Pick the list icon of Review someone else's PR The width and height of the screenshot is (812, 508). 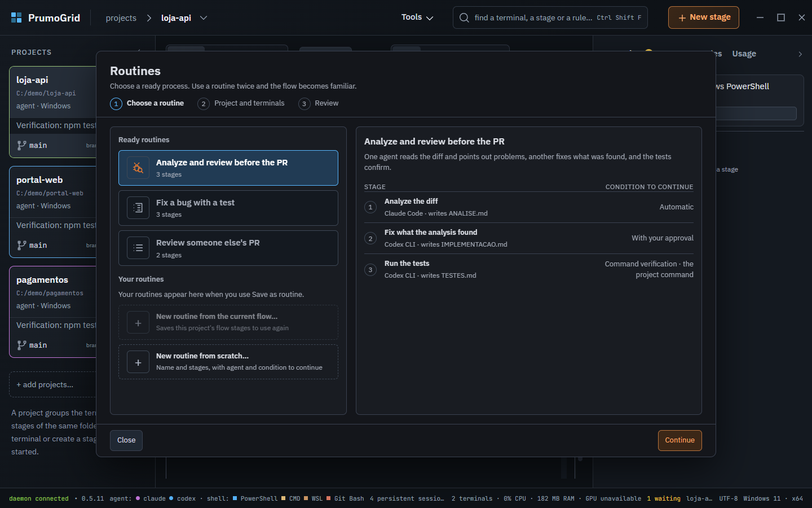[138, 248]
